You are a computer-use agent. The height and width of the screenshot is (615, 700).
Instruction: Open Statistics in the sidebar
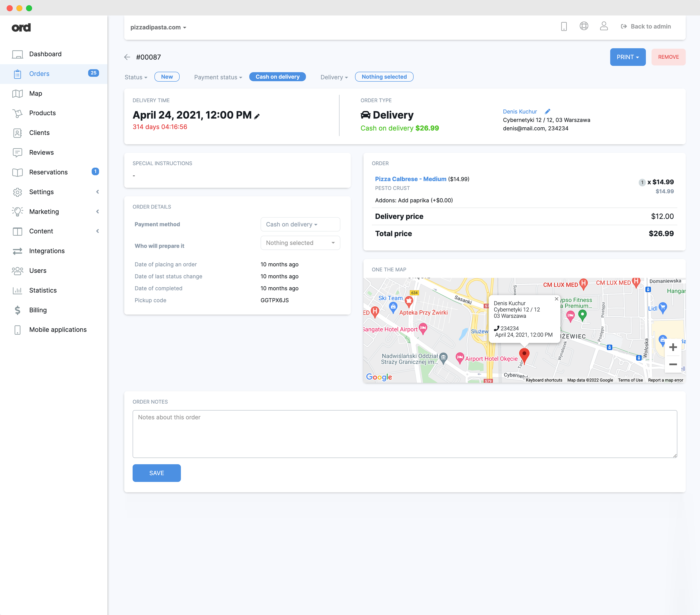(43, 290)
